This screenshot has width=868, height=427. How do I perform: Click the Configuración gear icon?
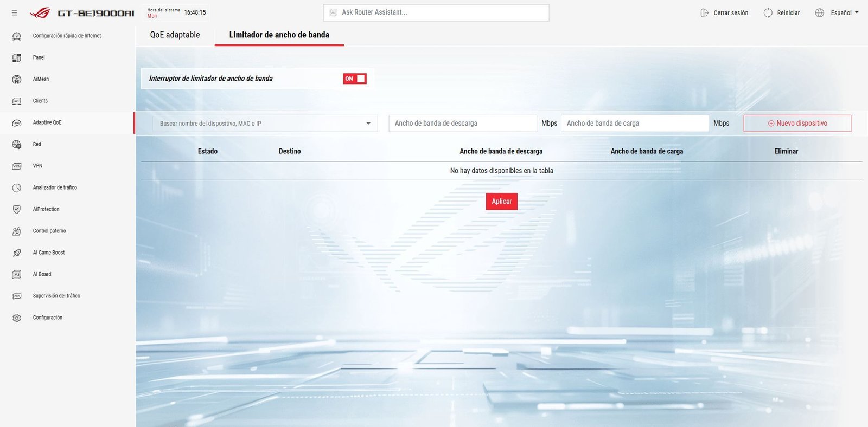point(17,318)
